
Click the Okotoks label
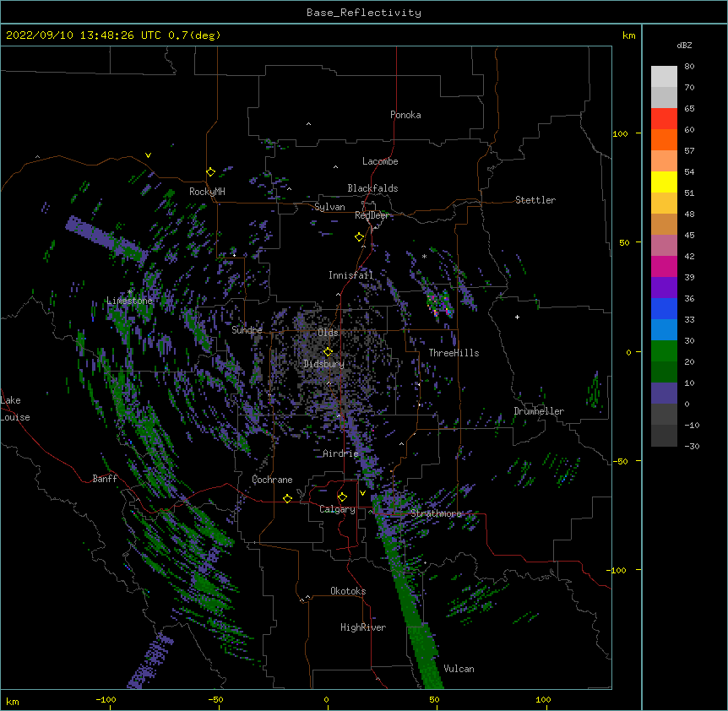click(348, 591)
